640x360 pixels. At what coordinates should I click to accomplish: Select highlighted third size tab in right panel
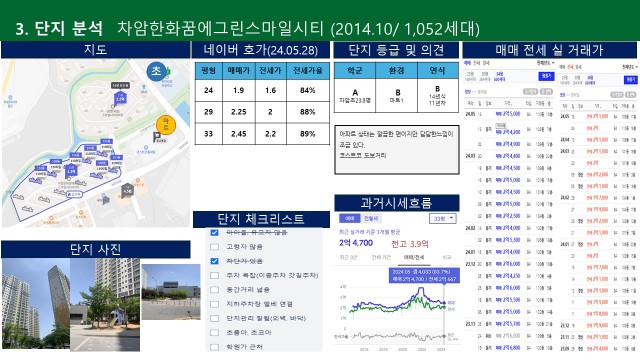point(590,80)
